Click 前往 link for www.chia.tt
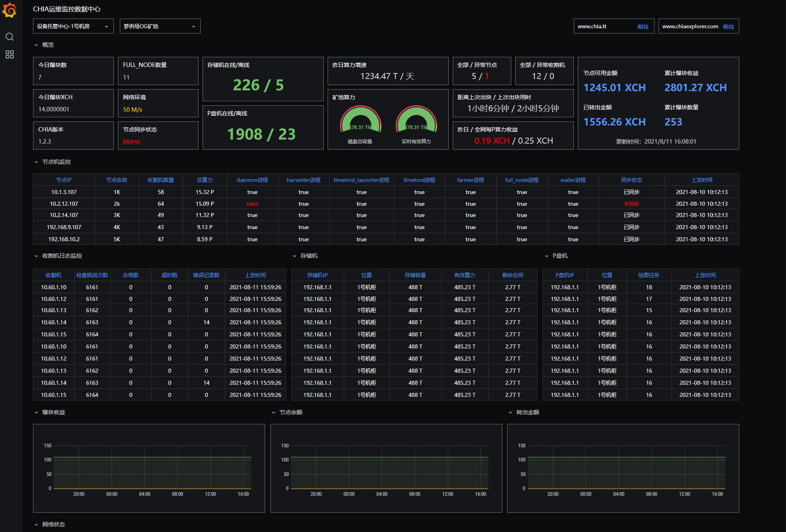 point(643,27)
